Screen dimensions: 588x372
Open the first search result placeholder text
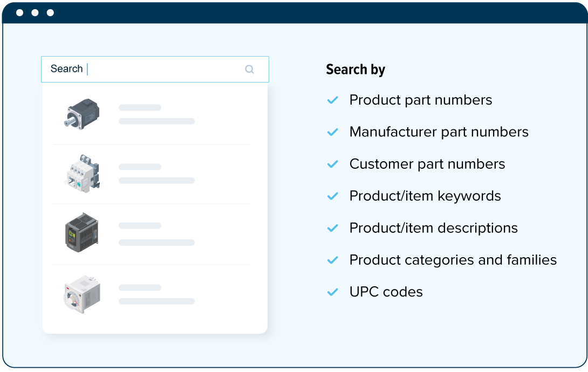[x=156, y=114]
